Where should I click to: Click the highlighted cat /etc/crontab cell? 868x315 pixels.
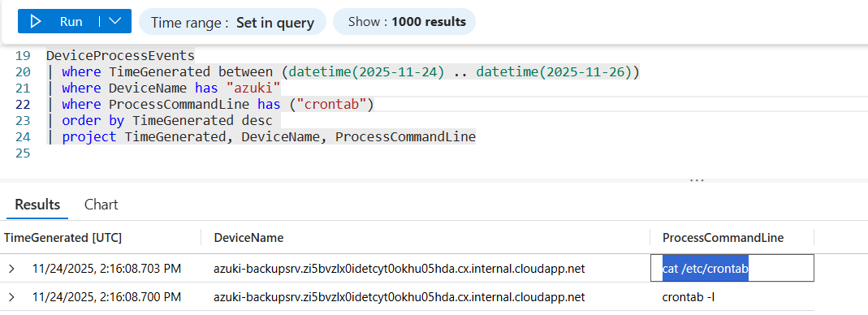732,268
